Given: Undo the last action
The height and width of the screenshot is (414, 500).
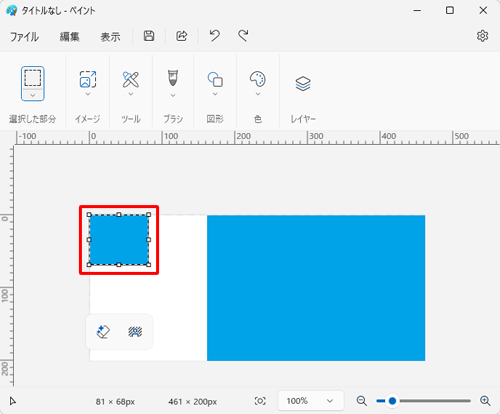Looking at the screenshot, I should [214, 36].
